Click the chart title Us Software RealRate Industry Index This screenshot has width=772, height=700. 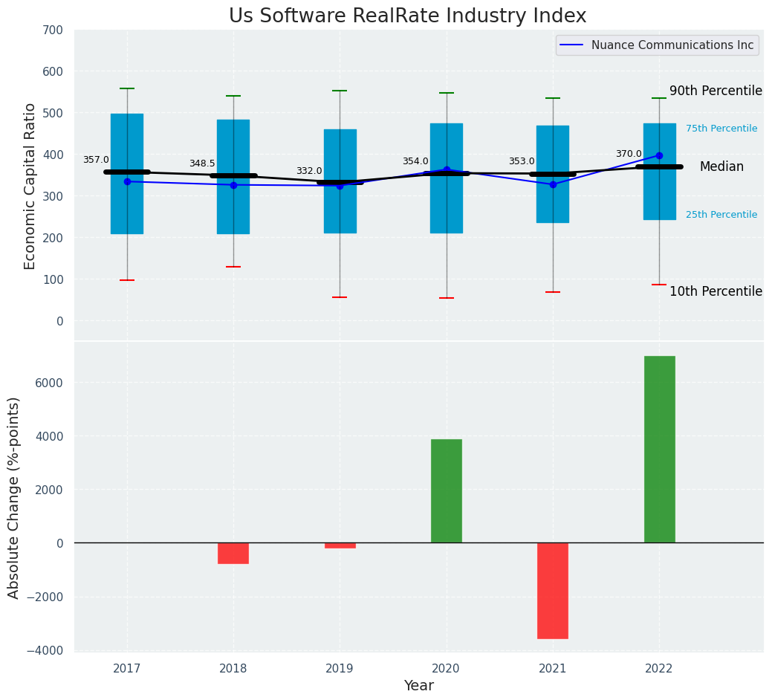click(407, 16)
